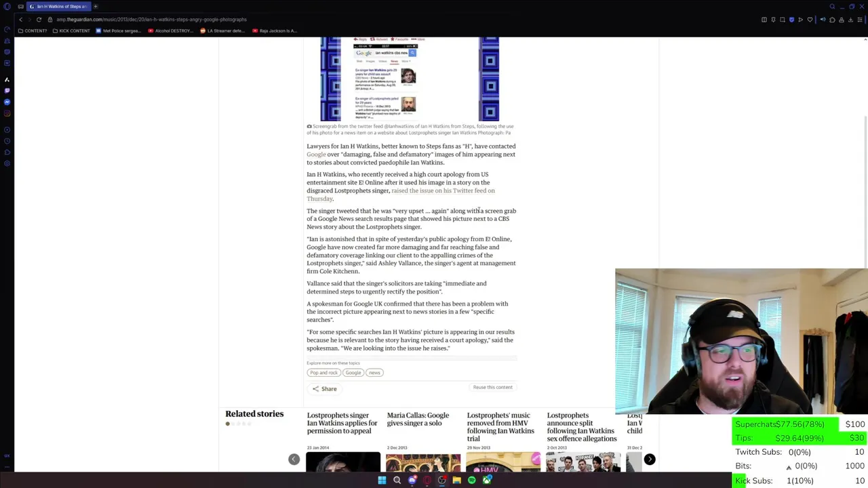
Task: Open Aria AI icon in sidebar
Action: point(7,79)
